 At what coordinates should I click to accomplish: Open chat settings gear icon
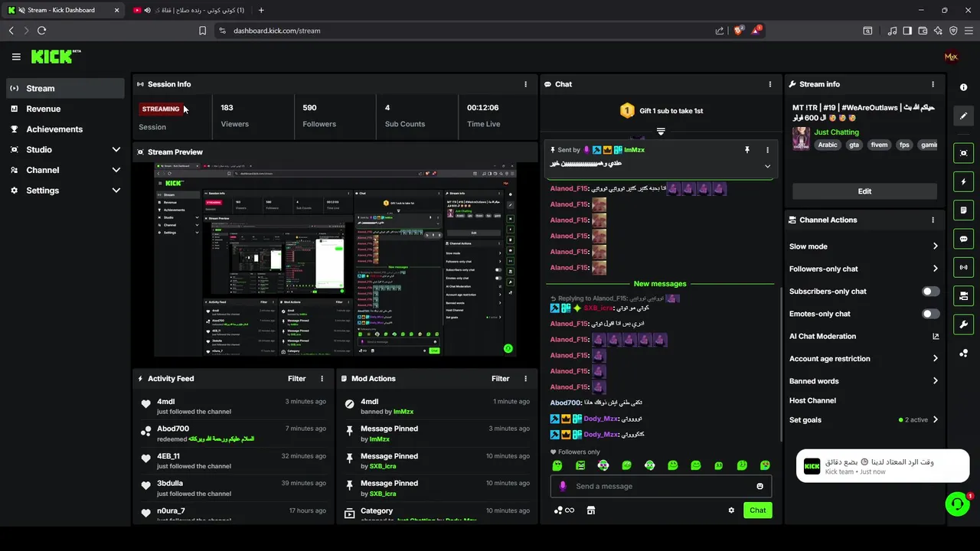(x=731, y=510)
